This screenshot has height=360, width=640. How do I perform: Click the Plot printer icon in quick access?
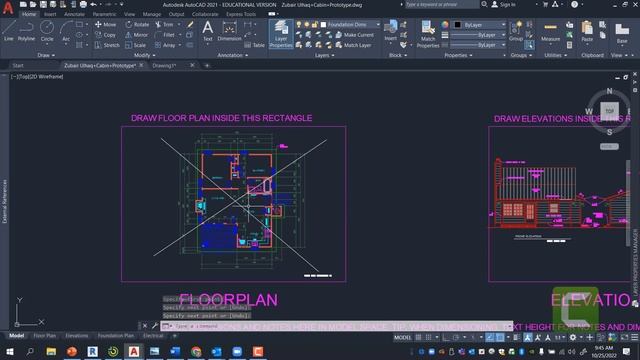(83, 4)
